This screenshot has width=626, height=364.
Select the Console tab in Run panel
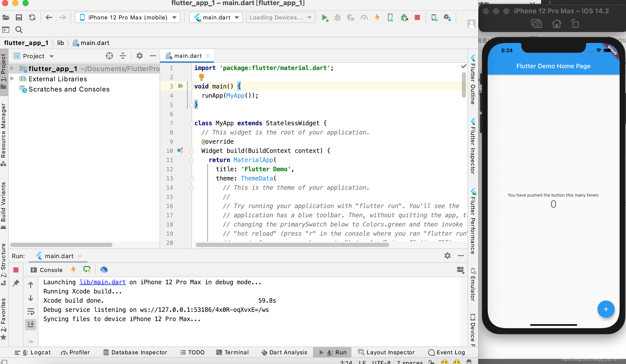pyautogui.click(x=47, y=270)
